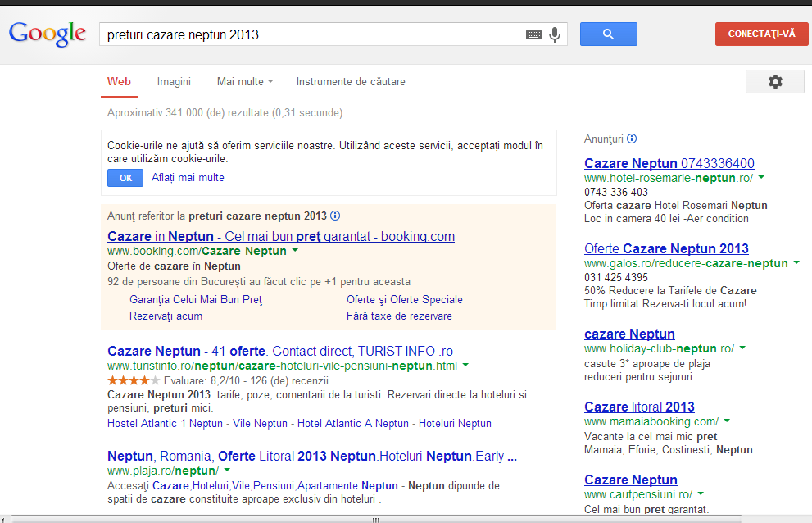Viewport: 812px width, 523px height.
Task: Open 'Oferte Cazare Neptun 2013' ad
Action: click(x=666, y=249)
